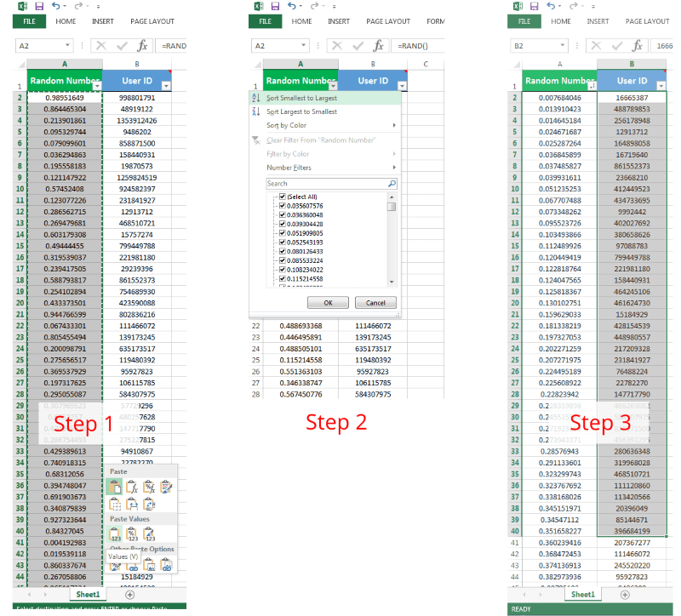The height and width of the screenshot is (616, 681).
Task: Click down arrow of filter list scrollbar
Action: [x=392, y=282]
